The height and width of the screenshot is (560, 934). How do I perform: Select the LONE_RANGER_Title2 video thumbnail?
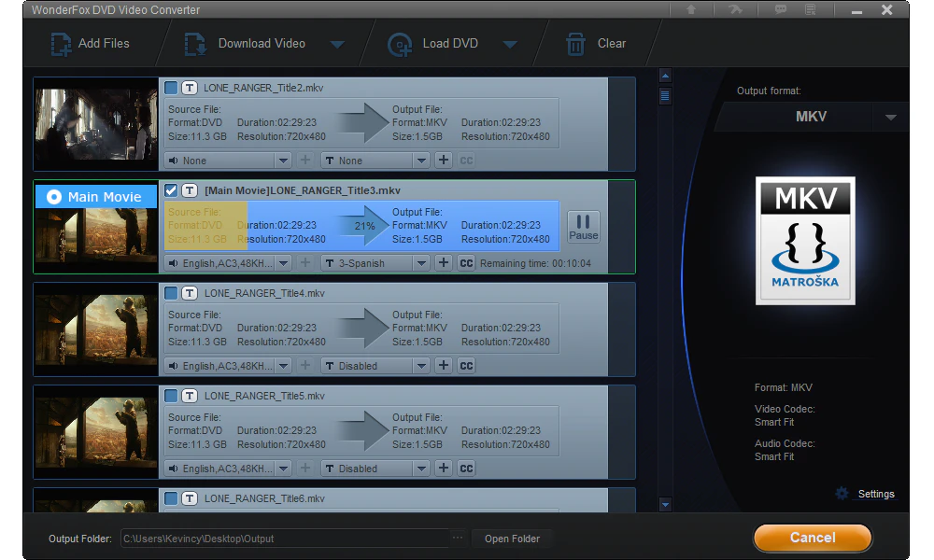click(x=96, y=124)
